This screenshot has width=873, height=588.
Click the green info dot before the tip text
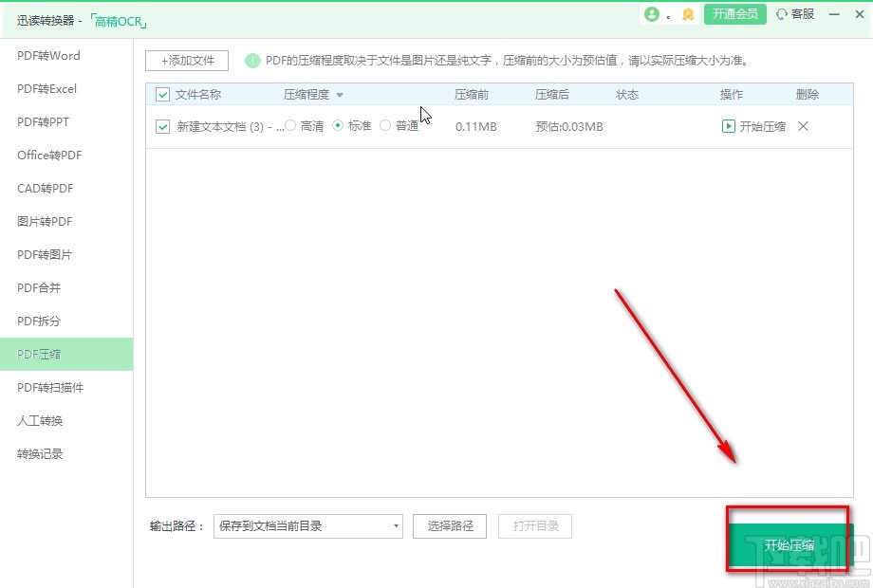pos(252,61)
